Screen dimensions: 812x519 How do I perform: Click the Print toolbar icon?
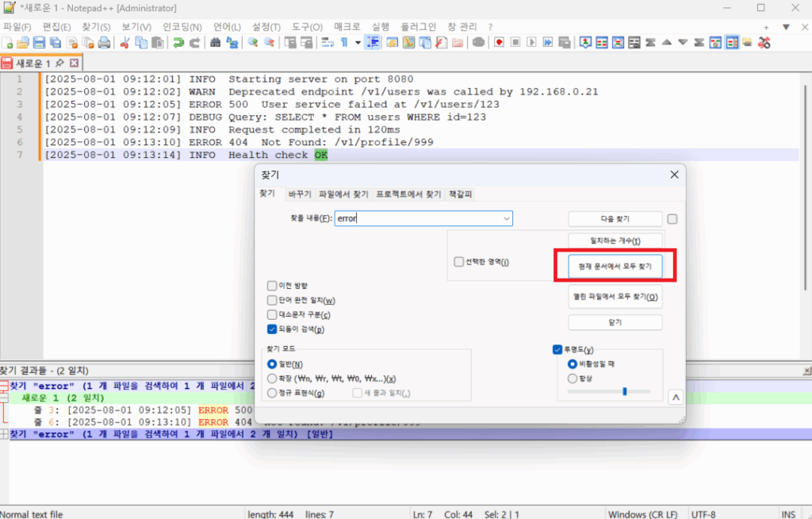[104, 43]
